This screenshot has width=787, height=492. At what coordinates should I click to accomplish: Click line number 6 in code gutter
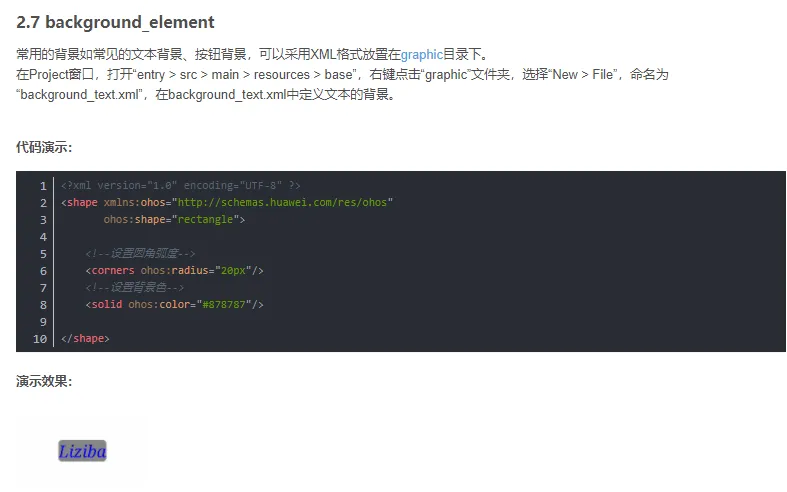43,271
